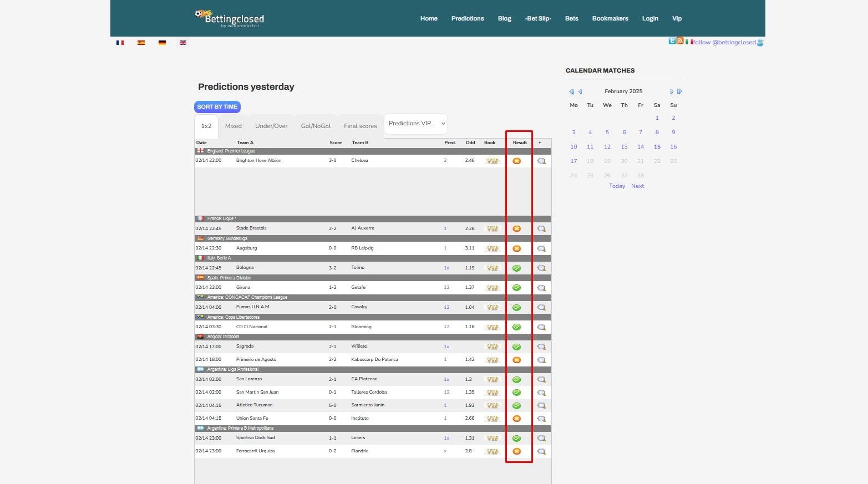Click the 'England: Premier League' header row
868x484 pixels.
pos(373,151)
